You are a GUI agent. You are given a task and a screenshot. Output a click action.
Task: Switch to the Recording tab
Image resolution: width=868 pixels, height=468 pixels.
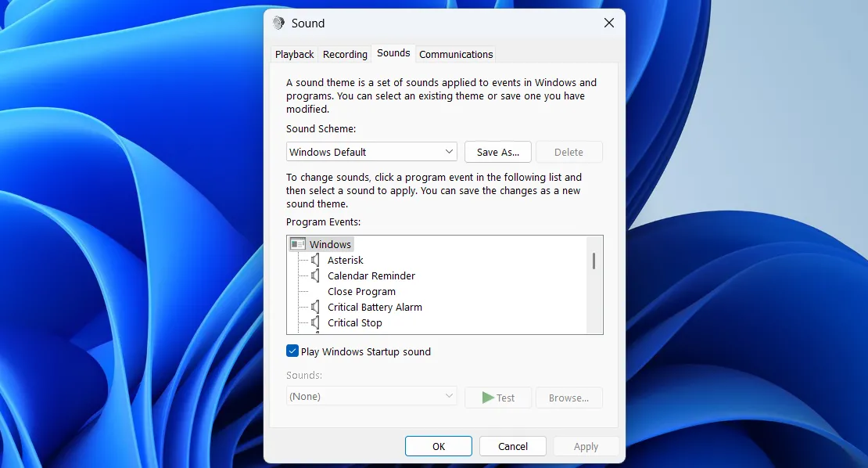(x=344, y=54)
